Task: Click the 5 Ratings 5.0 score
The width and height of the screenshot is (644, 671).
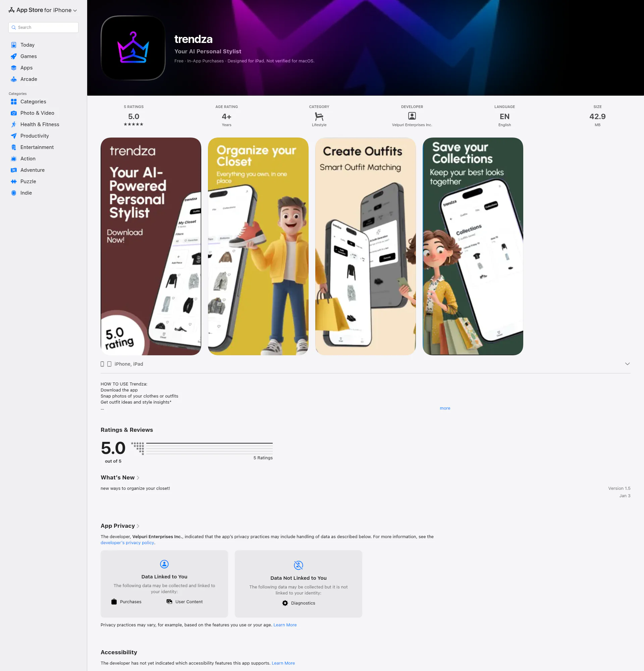Action: pos(134,116)
